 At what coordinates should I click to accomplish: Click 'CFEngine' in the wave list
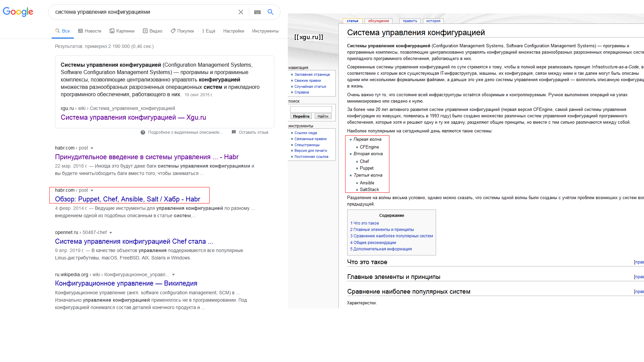(x=369, y=147)
